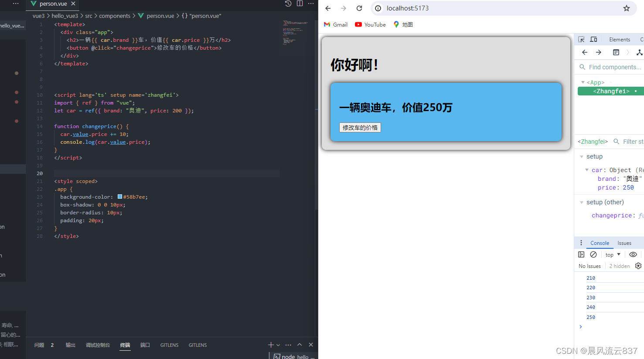Reload the localhost page
Screen dimensions: 644x359
click(x=359, y=8)
